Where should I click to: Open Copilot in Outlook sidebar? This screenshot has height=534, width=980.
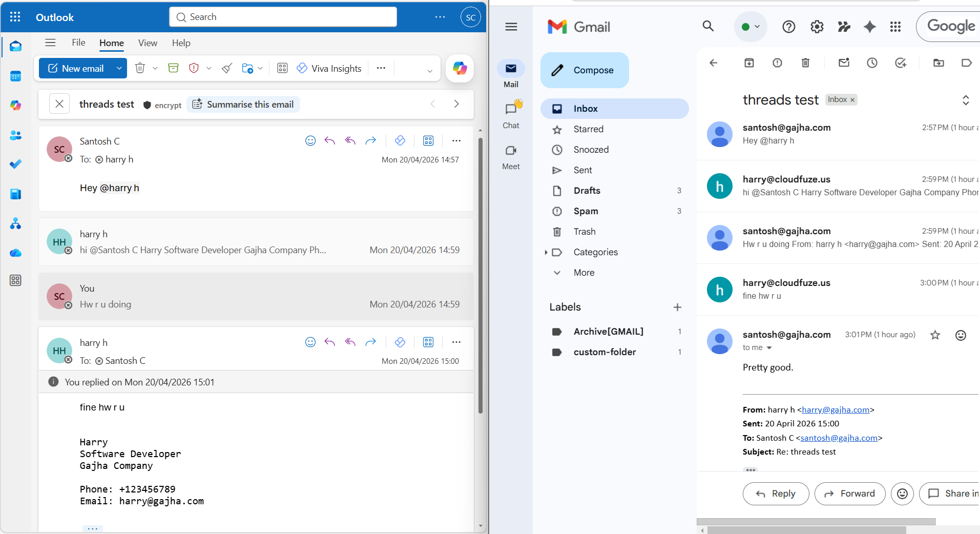click(x=15, y=105)
